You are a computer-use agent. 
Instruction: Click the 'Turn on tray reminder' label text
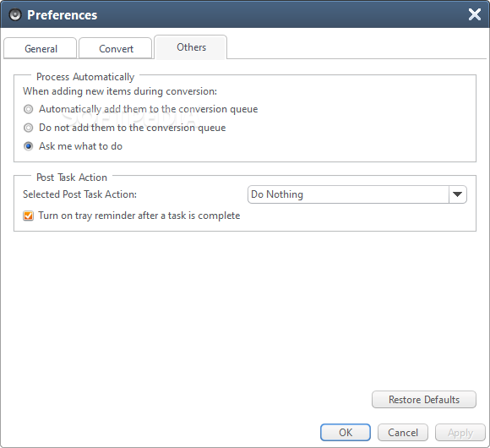pos(139,216)
